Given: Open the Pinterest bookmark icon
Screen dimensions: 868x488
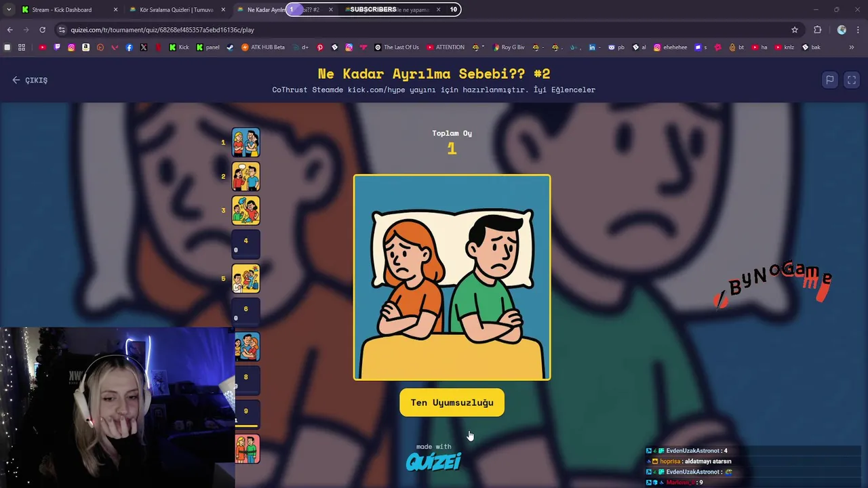Looking at the screenshot, I should (320, 47).
